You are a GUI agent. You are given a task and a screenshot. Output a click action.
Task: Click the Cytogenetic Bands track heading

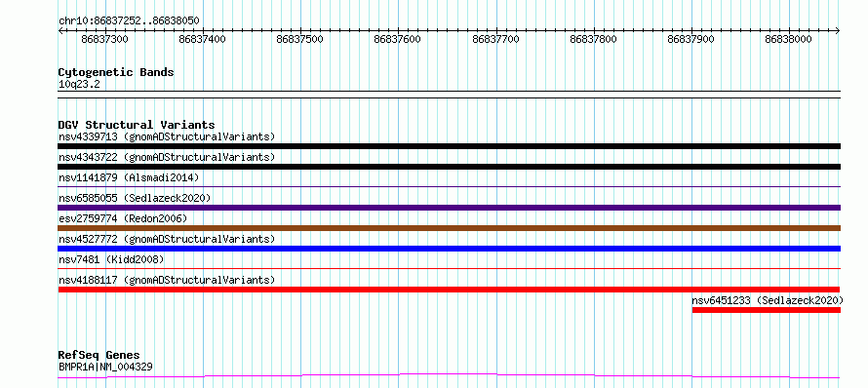pos(116,72)
